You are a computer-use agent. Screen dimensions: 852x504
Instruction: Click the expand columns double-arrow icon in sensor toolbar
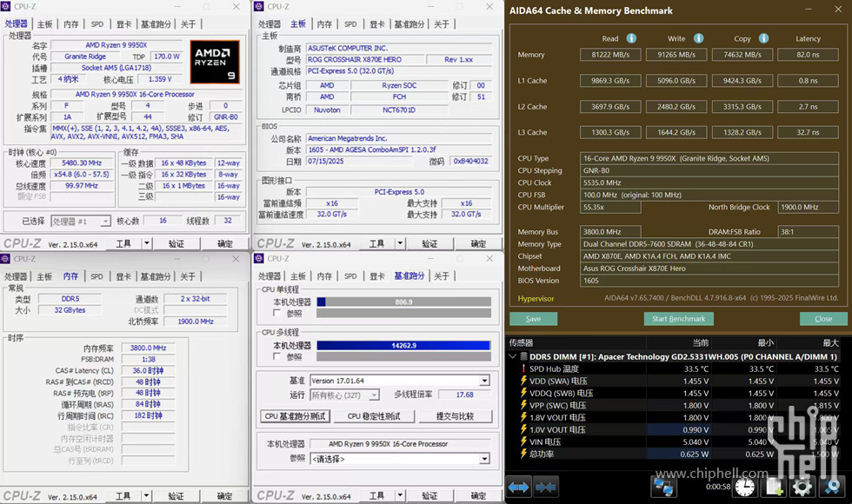518,487
